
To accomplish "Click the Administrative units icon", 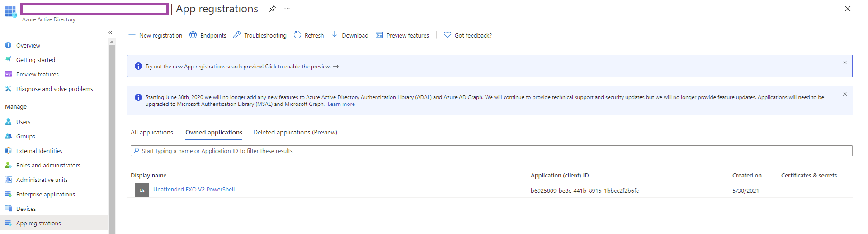I will pos(8,180).
